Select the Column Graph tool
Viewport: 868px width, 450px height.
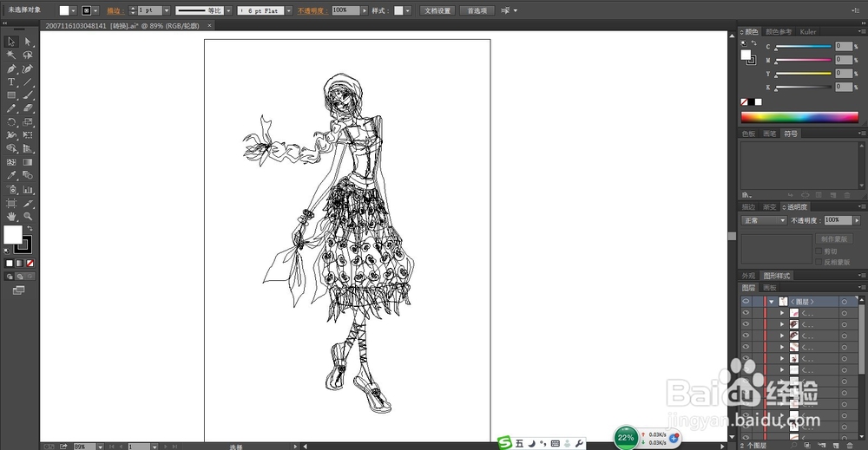28,189
